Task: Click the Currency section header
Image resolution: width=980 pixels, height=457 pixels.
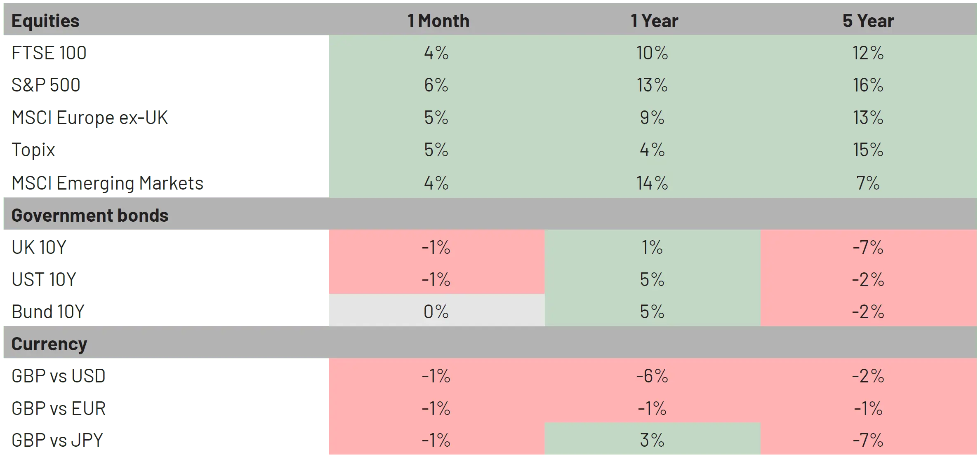Action: point(49,344)
